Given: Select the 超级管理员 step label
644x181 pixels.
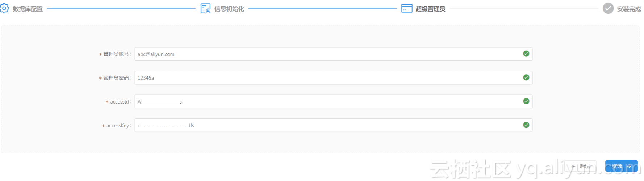Looking at the screenshot, I should pos(430,9).
